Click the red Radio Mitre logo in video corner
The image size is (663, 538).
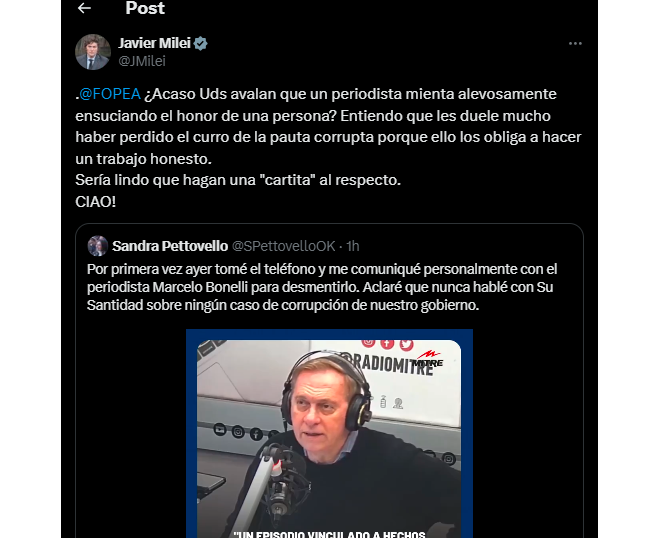pyautogui.click(x=428, y=359)
